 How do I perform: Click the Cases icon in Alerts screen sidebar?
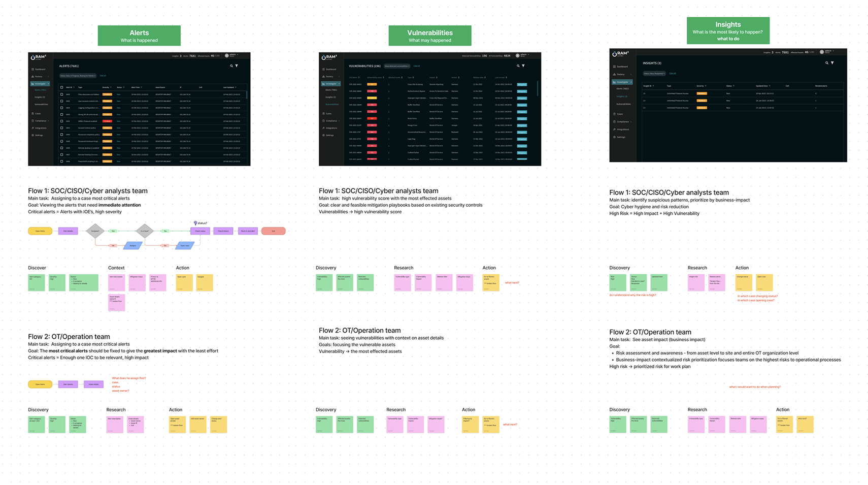point(32,114)
